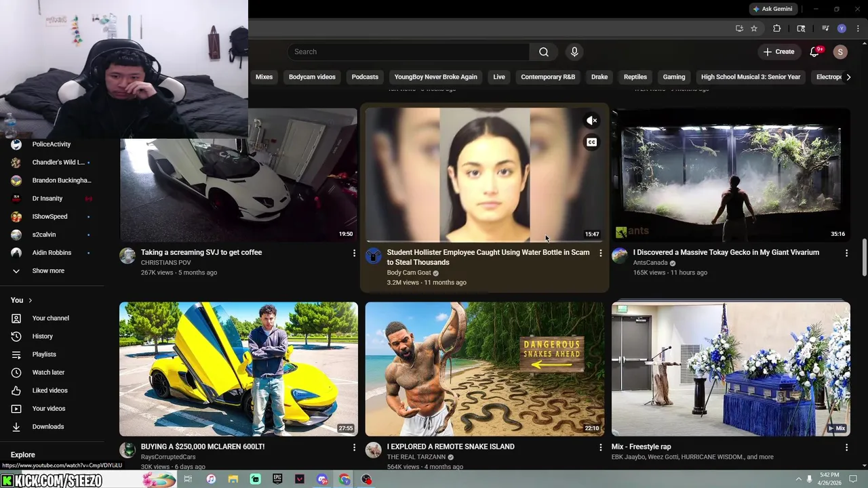Open Chrome in the taskbar
The image size is (868, 488).
(x=344, y=479)
